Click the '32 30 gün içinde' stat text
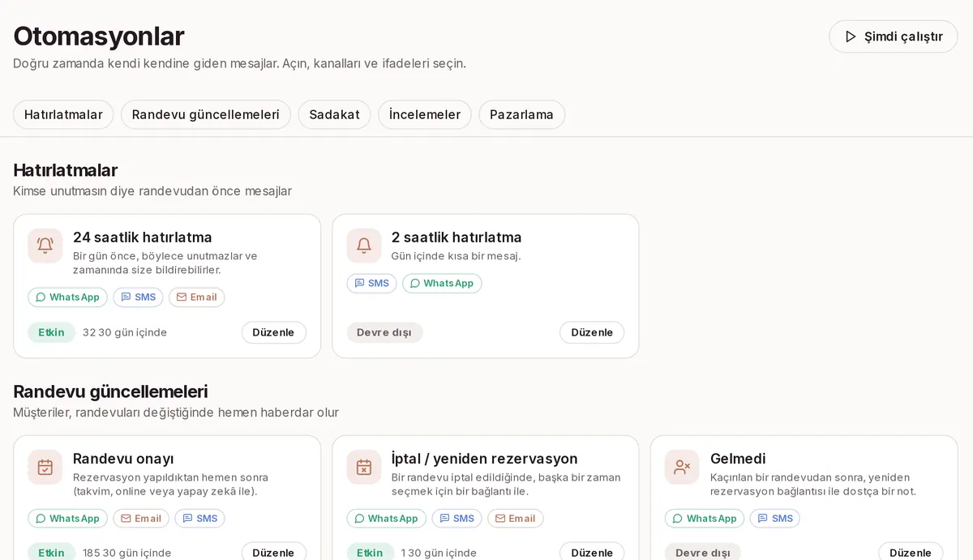Image resolution: width=973 pixels, height=560 pixels. coord(125,332)
